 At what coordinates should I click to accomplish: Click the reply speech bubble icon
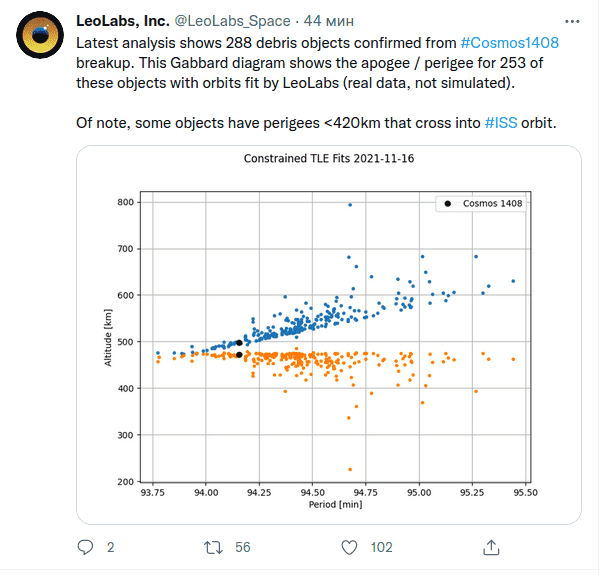pyautogui.click(x=85, y=547)
